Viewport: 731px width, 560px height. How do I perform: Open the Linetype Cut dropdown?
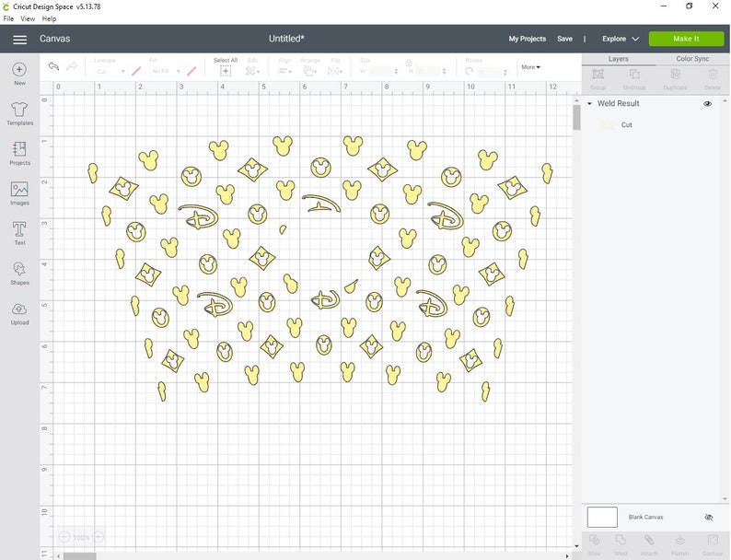coord(110,71)
